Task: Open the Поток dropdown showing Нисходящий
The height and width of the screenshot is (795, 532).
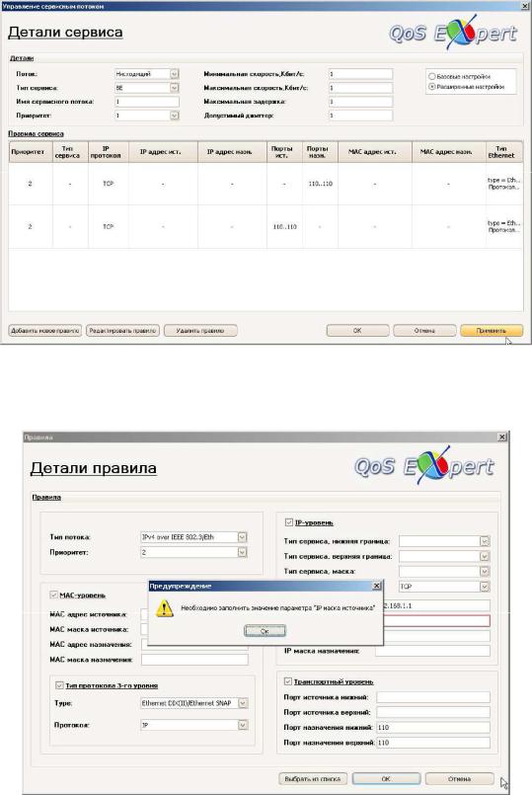Action: (x=175, y=74)
